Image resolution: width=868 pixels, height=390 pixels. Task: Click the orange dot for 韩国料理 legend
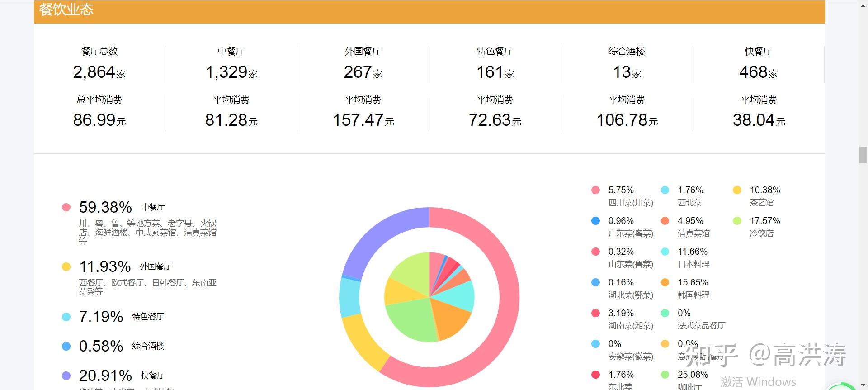pyautogui.click(x=665, y=282)
